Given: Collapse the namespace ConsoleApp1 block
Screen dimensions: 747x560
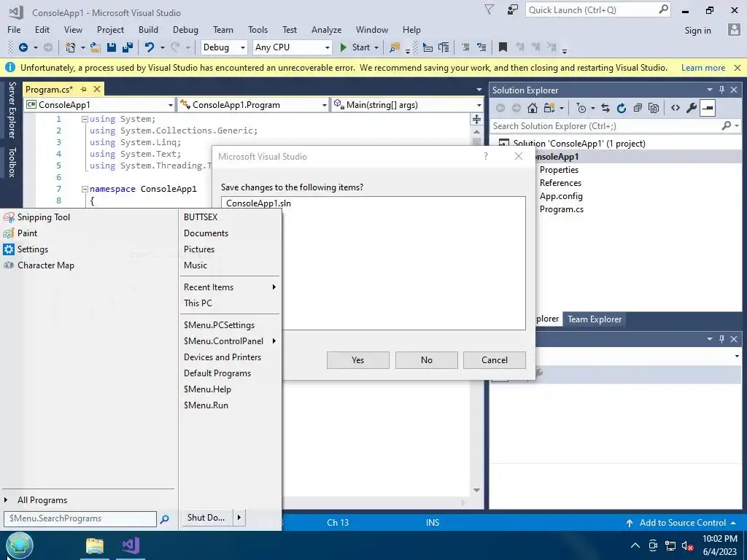Looking at the screenshot, I should (x=85, y=189).
